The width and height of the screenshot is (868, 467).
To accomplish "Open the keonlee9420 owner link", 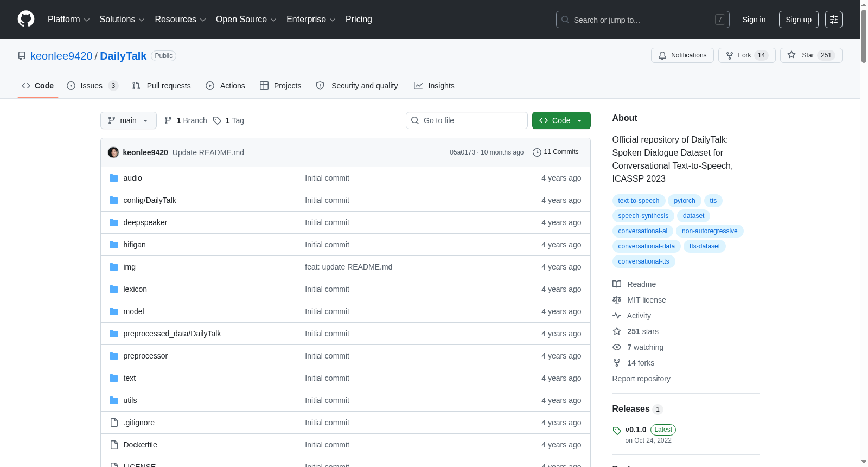I will [x=61, y=56].
